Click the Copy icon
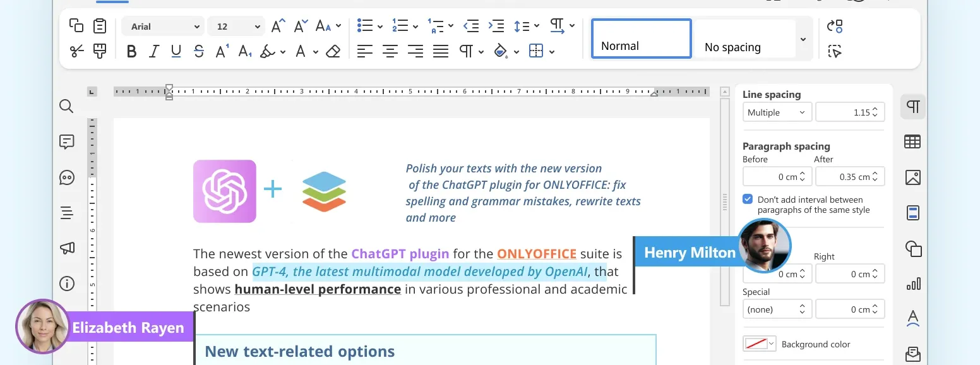 point(76,26)
